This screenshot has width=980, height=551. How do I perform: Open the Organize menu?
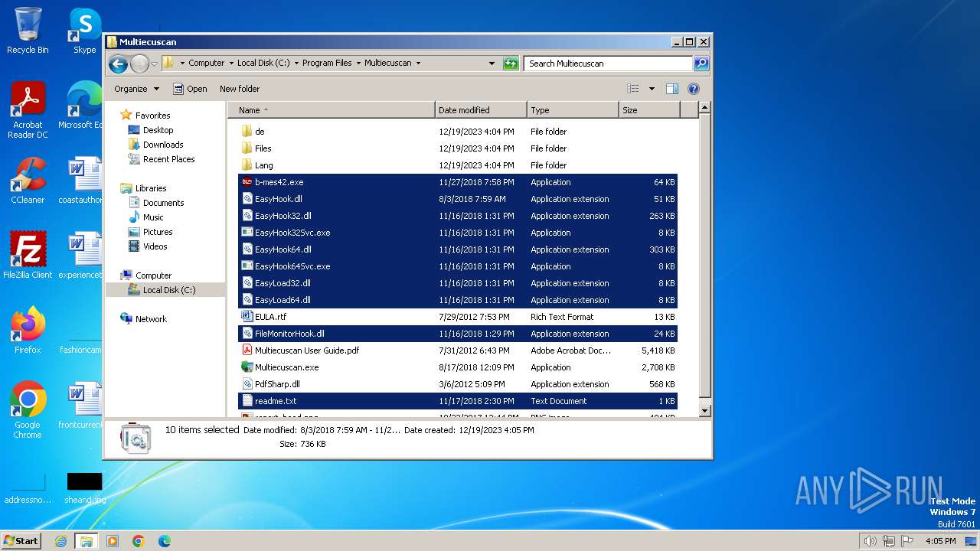(x=136, y=89)
